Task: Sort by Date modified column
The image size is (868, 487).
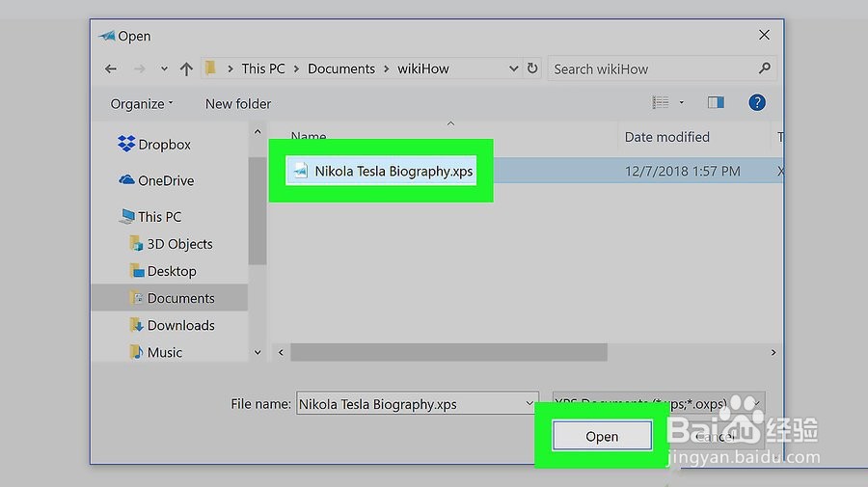Action: [667, 137]
